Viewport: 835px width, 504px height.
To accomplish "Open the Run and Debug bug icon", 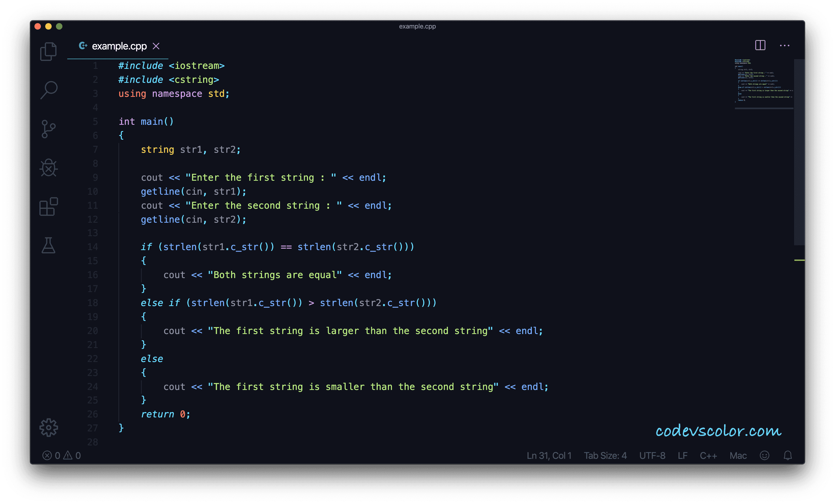I will tap(48, 168).
